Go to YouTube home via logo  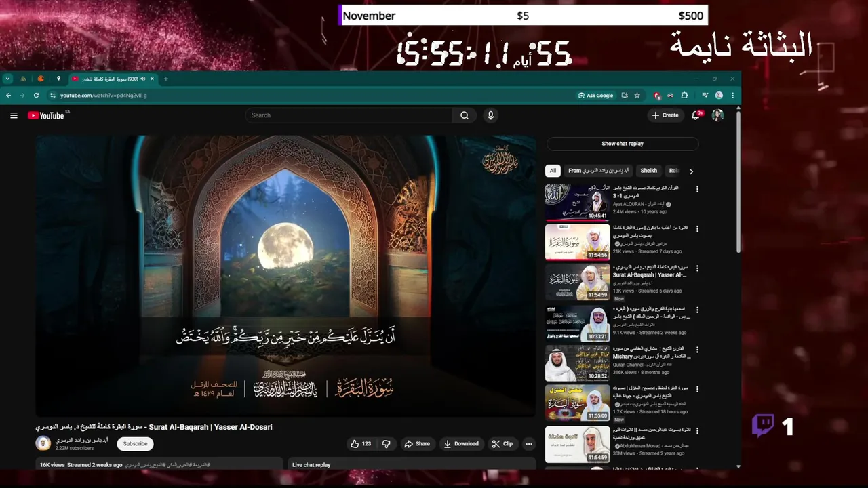(46, 115)
